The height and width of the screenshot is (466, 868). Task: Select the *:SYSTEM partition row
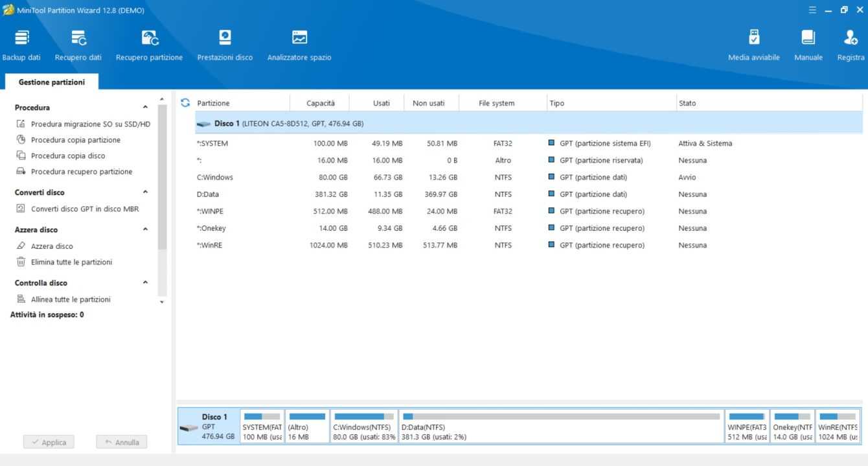tap(529, 143)
